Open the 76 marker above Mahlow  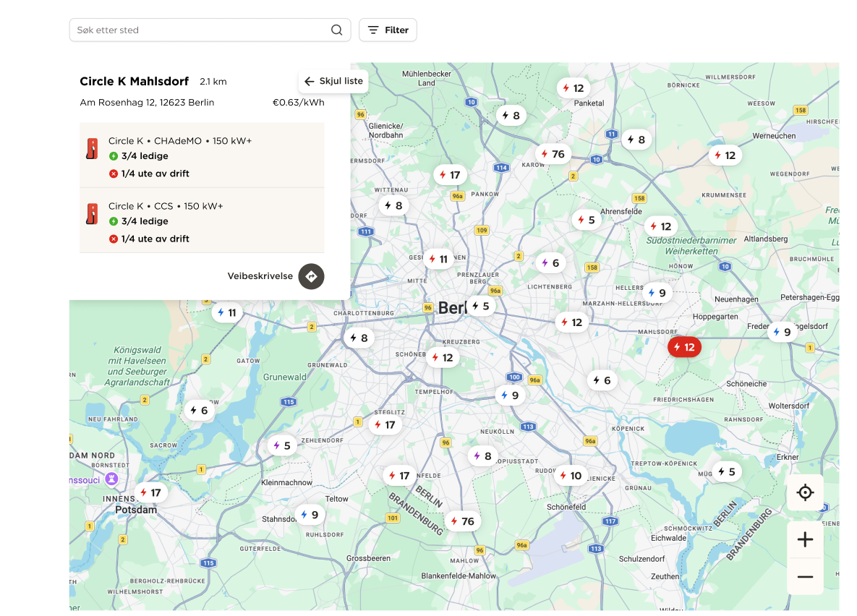463,521
